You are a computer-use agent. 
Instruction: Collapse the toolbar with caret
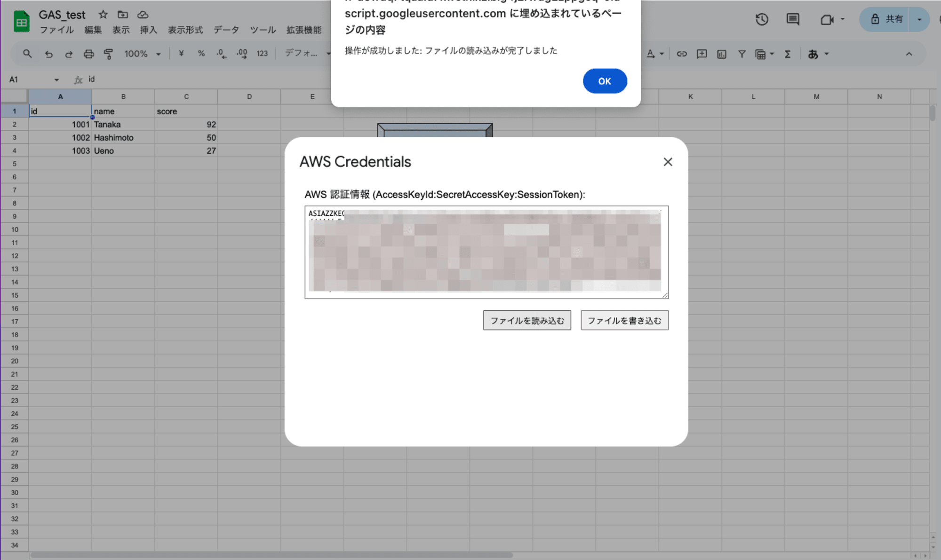tap(909, 54)
